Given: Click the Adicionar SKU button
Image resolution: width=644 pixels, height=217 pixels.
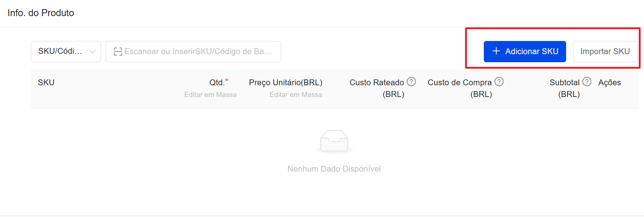Looking at the screenshot, I should pos(525,52).
